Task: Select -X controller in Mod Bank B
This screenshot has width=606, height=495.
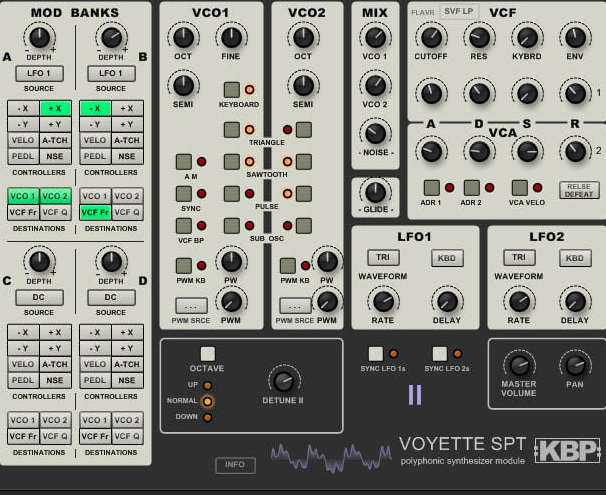Action: click(95, 109)
